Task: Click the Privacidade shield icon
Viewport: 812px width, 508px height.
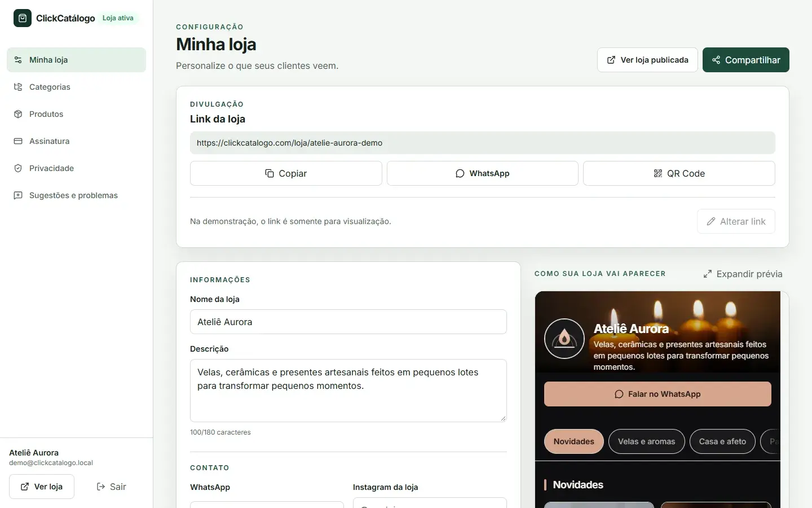Action: (18, 168)
